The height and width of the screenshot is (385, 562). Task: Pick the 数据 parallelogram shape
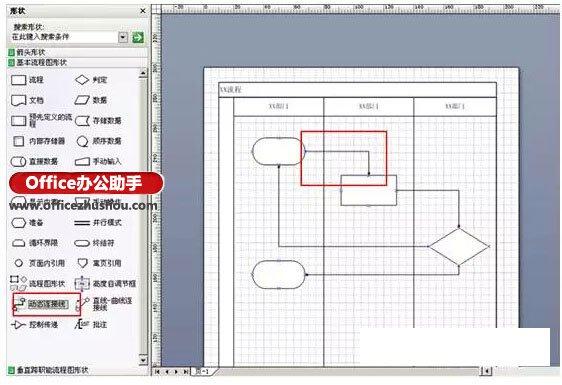coord(91,100)
